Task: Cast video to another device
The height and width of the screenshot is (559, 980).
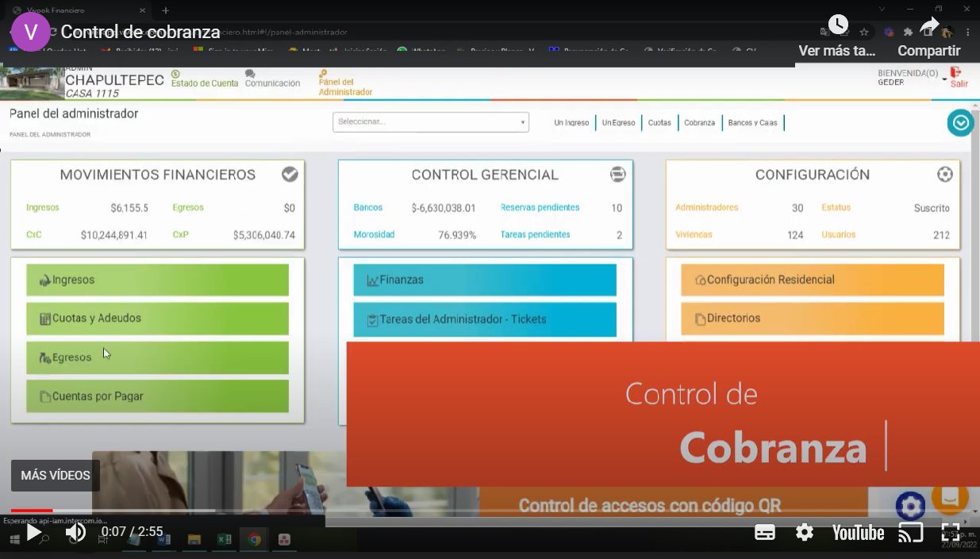Action: (x=910, y=533)
